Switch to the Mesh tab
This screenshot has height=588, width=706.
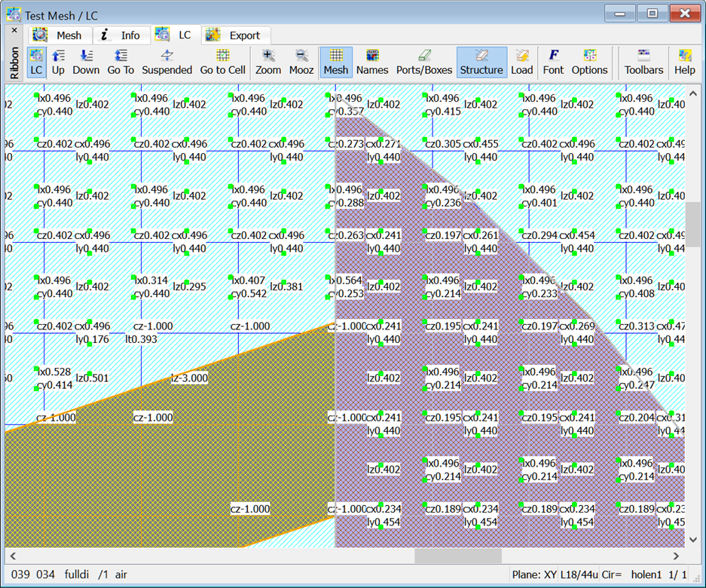tap(61, 35)
